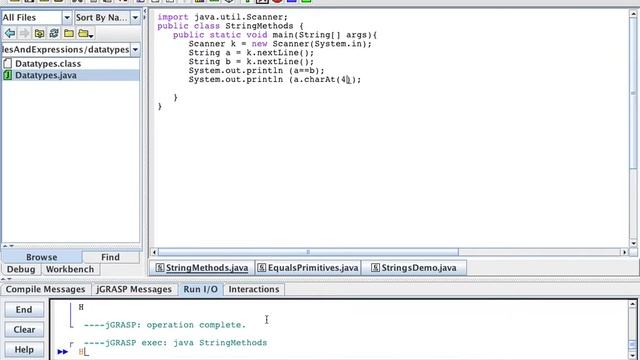The image size is (640, 360).
Task: Switch to EqualsPrimitives.java tab
Action: [x=308, y=268]
